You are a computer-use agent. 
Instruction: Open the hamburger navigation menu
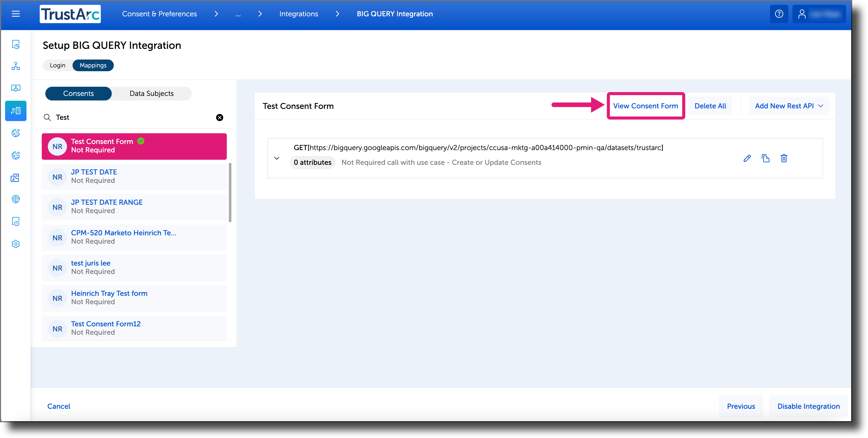(x=16, y=14)
